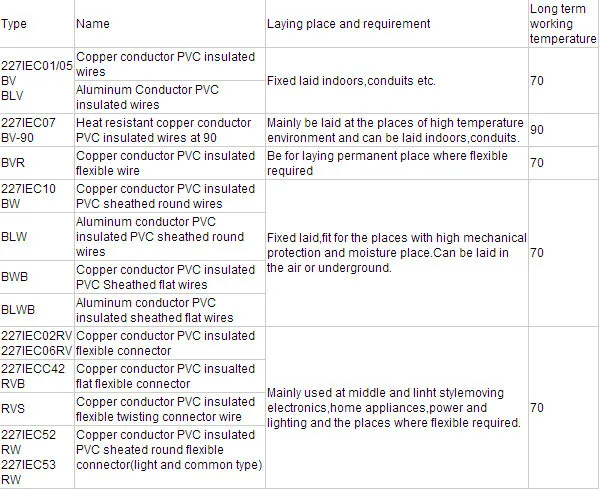Click 'Mainly used at middle and linht' cell
The image size is (600, 490).
click(397, 408)
